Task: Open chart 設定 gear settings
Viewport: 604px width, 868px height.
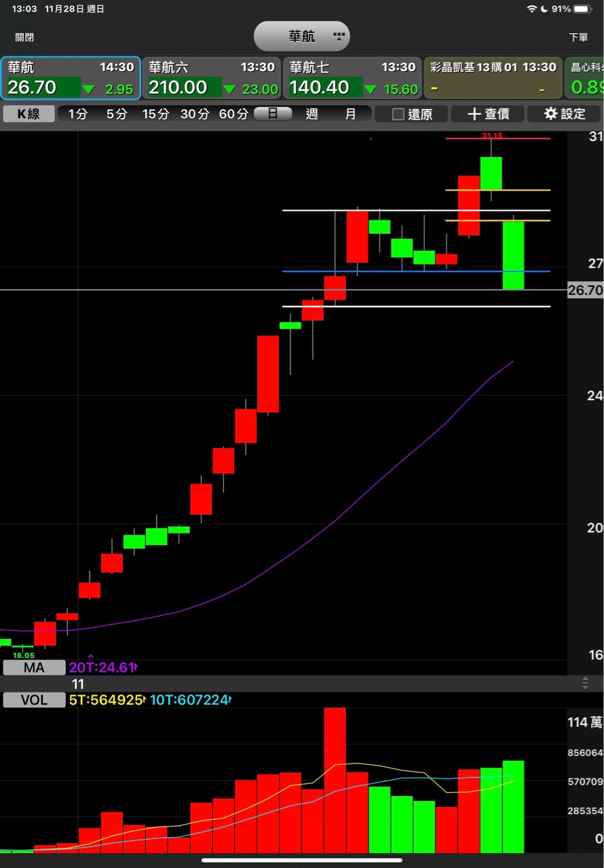Action: pos(565,114)
